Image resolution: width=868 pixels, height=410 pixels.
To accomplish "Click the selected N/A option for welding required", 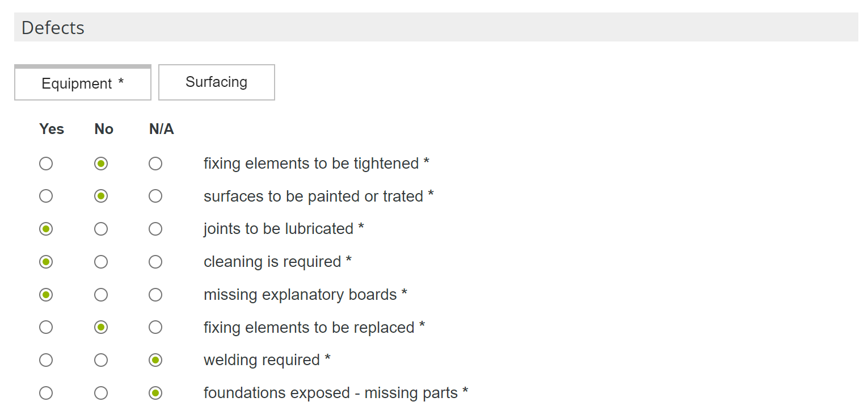I will 155,360.
